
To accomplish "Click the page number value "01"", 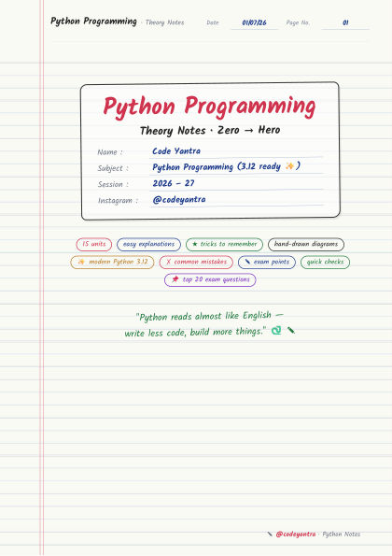I will point(345,22).
